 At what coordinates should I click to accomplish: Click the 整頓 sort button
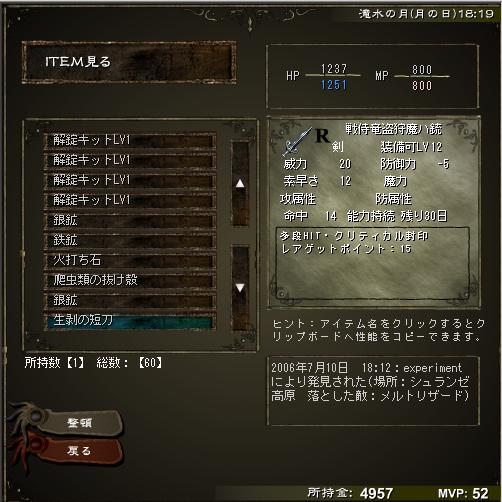[79, 423]
